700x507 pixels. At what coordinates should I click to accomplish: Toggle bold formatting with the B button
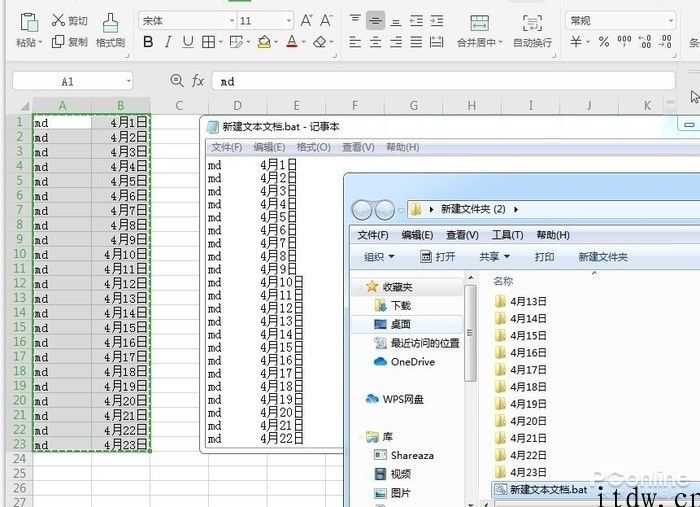[148, 42]
